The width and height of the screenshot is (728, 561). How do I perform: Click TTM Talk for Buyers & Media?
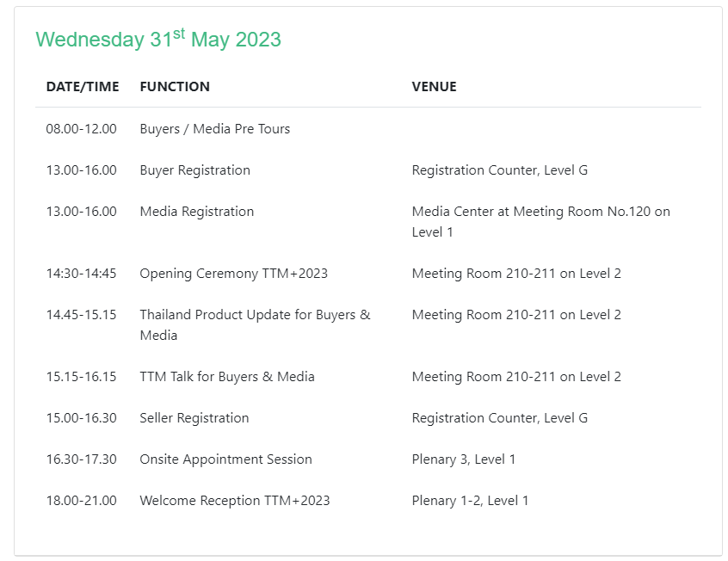pyautogui.click(x=227, y=377)
